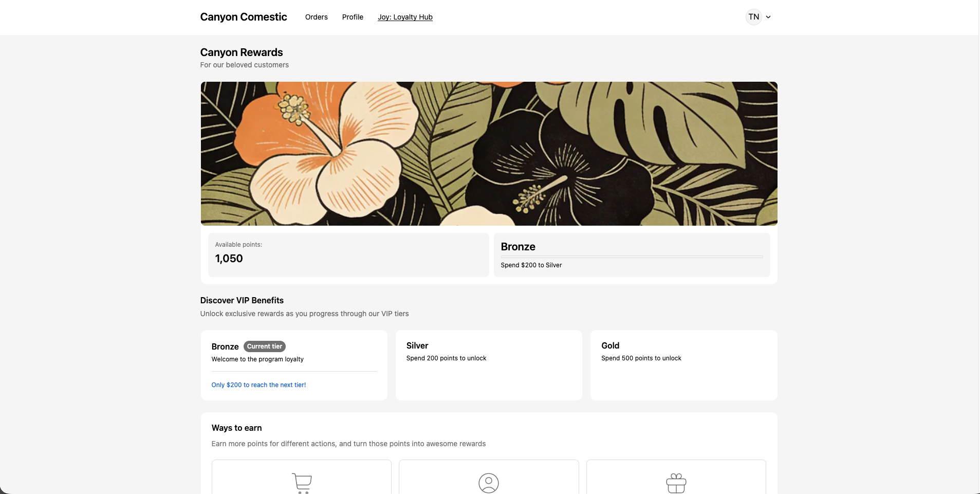980x494 pixels.
Task: Click the available points value 1,050
Action: click(x=229, y=259)
